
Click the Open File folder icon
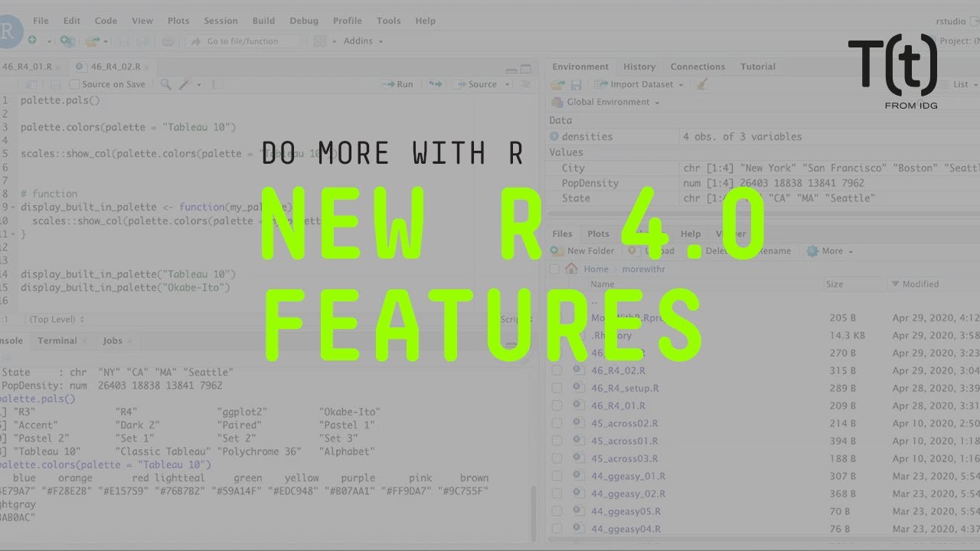(x=93, y=41)
